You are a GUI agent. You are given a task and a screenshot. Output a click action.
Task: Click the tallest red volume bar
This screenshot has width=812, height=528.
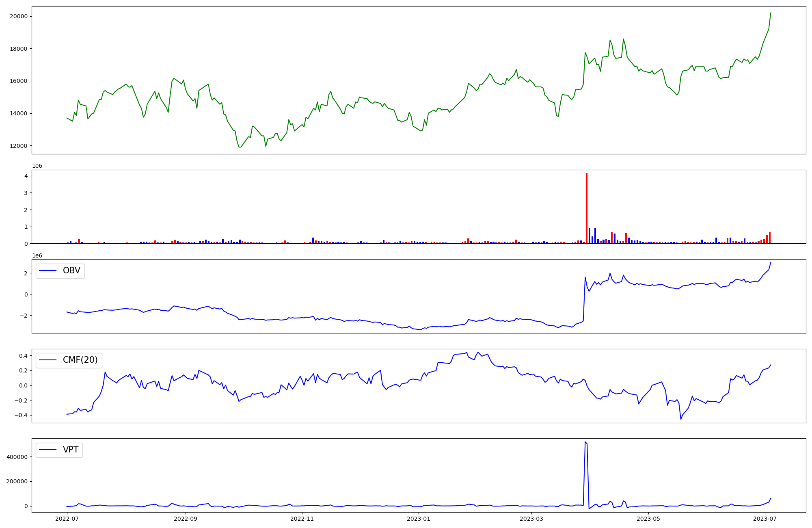[x=587, y=208]
